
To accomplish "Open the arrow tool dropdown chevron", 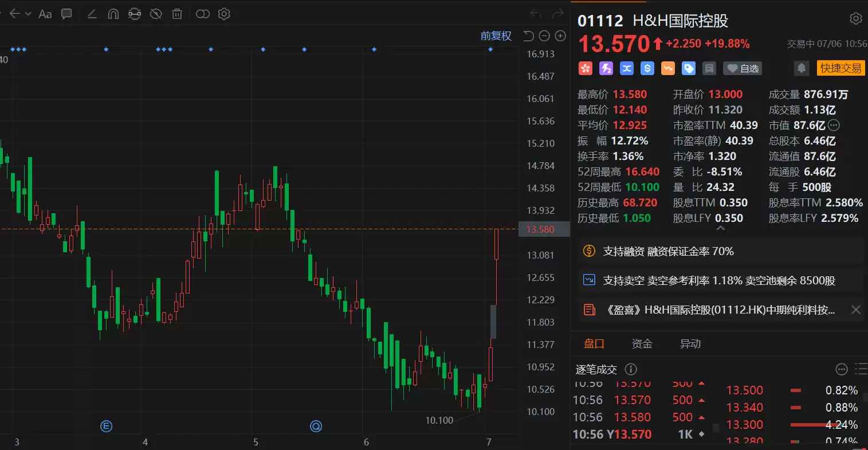I will (x=28, y=14).
